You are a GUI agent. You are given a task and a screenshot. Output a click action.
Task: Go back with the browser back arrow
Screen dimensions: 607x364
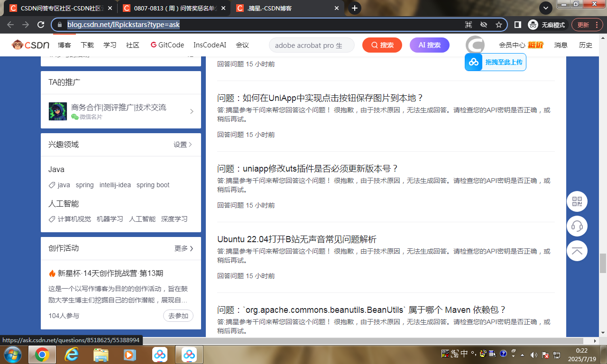point(10,25)
